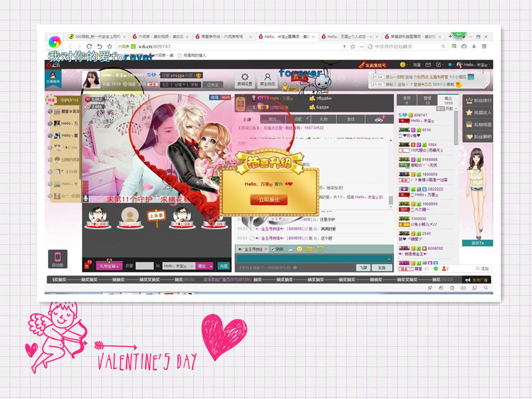Open 房间设置 gear icon

pos(245,77)
